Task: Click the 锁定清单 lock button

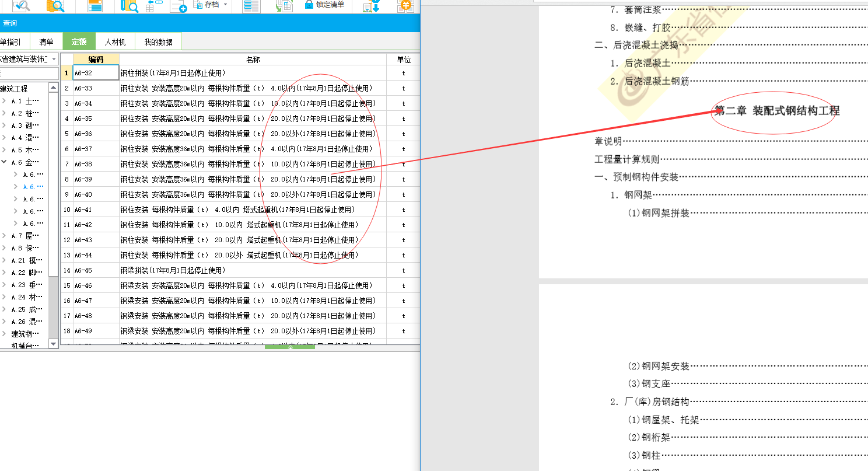Action: tap(324, 5)
